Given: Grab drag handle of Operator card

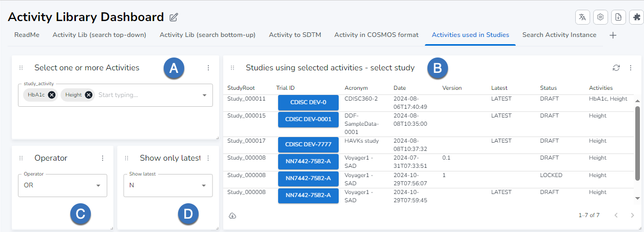Looking at the screenshot, I should tap(21, 158).
